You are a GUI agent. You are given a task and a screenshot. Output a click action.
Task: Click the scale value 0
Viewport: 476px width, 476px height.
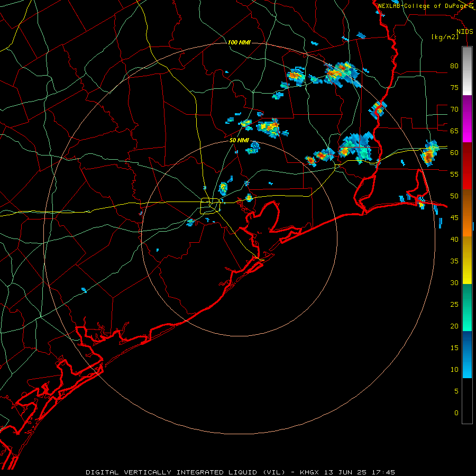(456, 413)
